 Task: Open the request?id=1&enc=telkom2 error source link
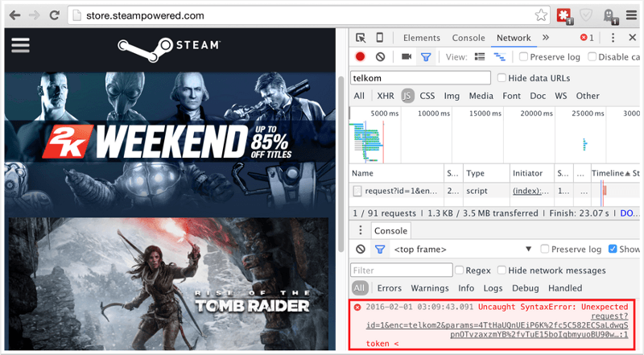coord(497,325)
